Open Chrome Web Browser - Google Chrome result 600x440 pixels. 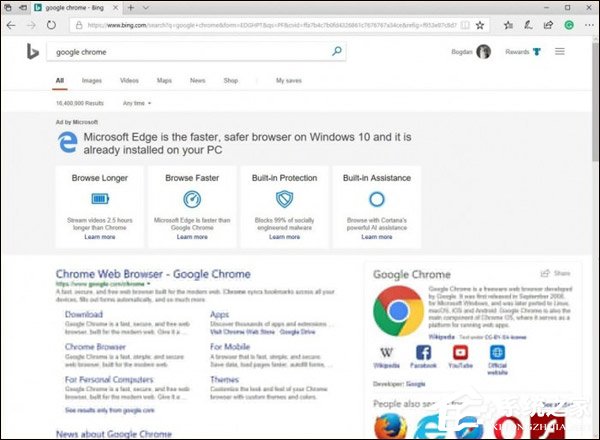click(153, 274)
